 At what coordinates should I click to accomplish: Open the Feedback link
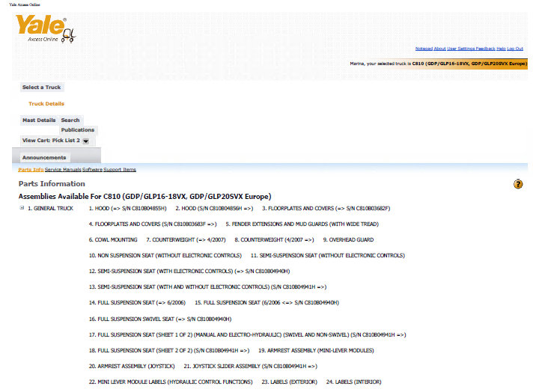click(485, 49)
